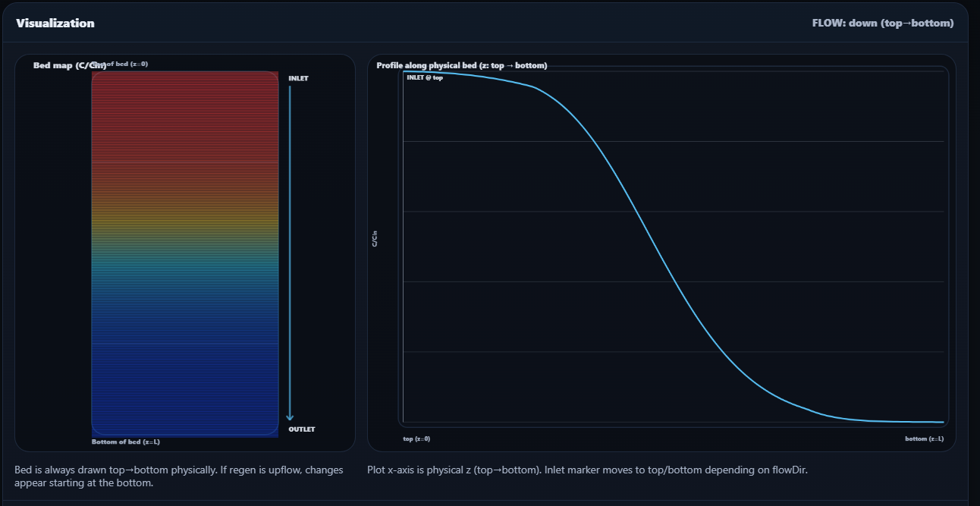Click the INLET @ top marker in plot
980x506 pixels.
pos(425,78)
